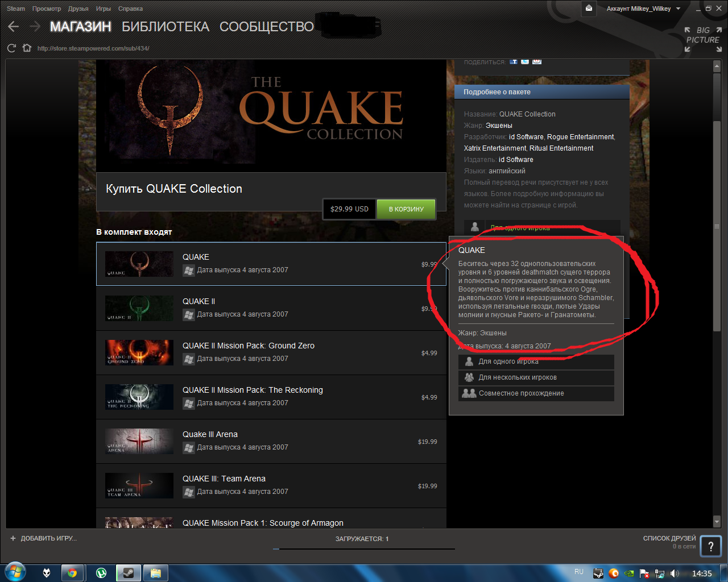The image size is (728, 582).
Task: Click the page scrollbar up arrow
Action: tap(717, 66)
